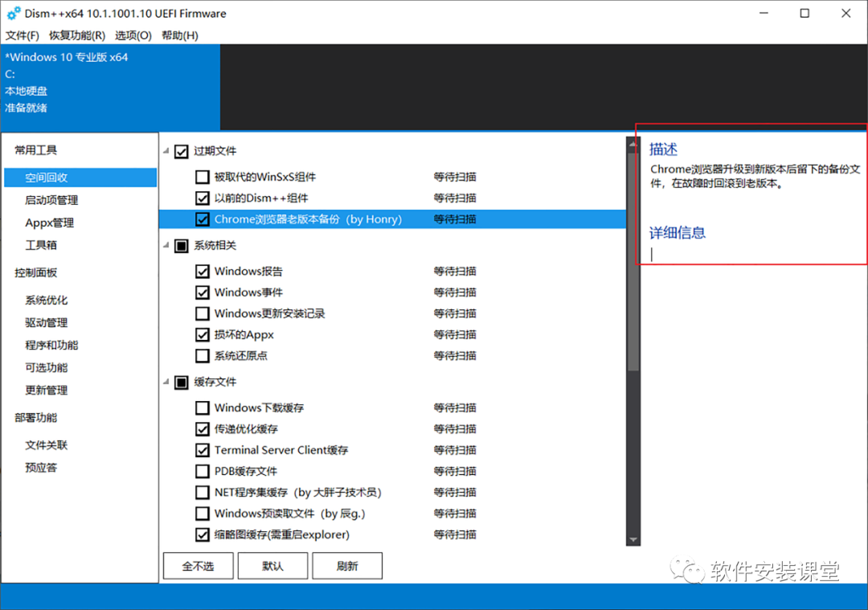Enable Windows更新安装记录 cleanup
This screenshot has width=868, height=610.
[202, 313]
